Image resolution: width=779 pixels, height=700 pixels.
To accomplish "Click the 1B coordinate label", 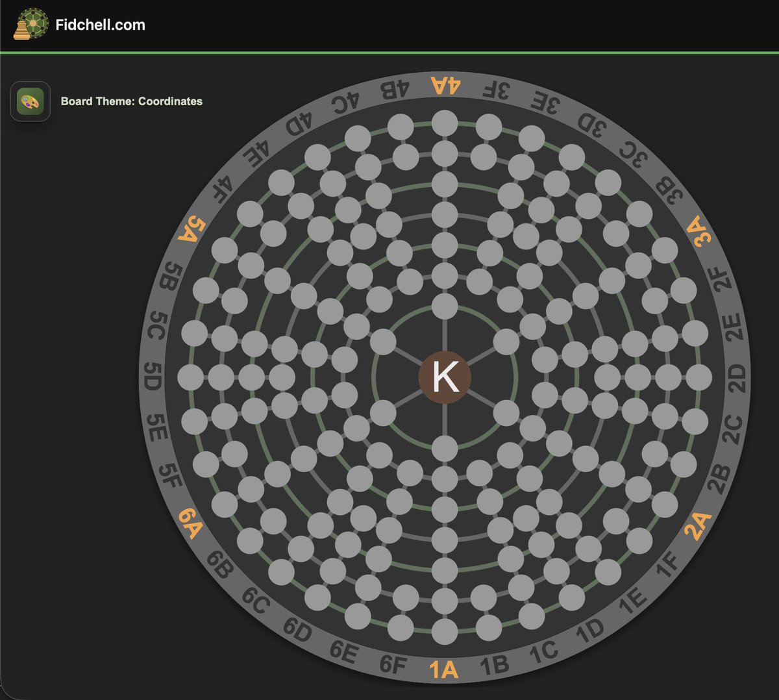I will coord(494,665).
